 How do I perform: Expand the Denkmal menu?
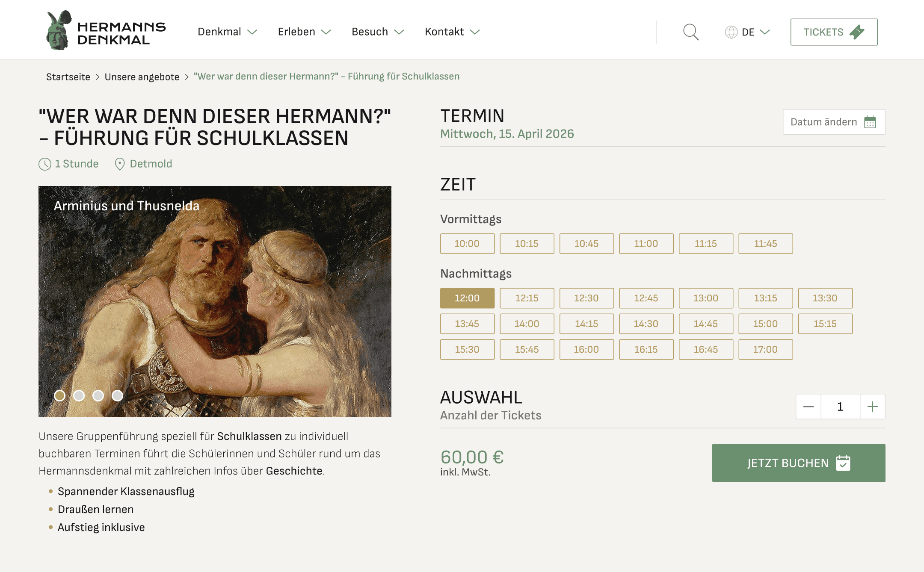click(x=227, y=32)
